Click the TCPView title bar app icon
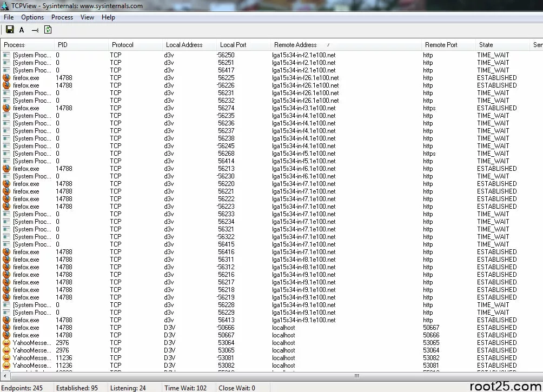The image size is (543, 392). pos(4,6)
